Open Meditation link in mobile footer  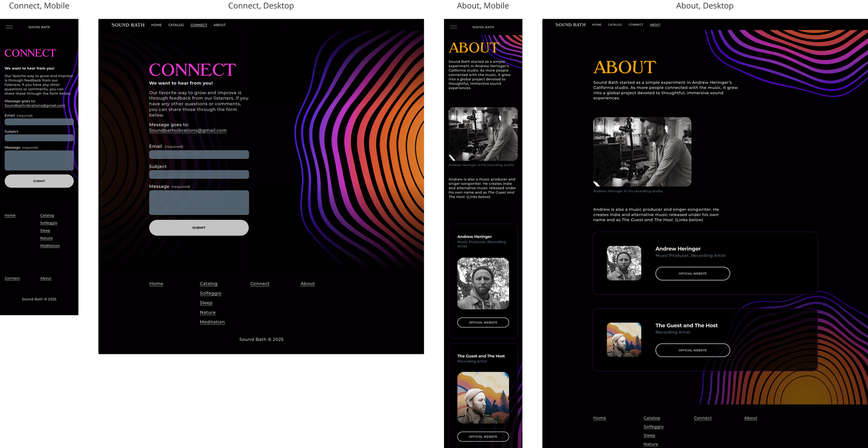tap(50, 246)
